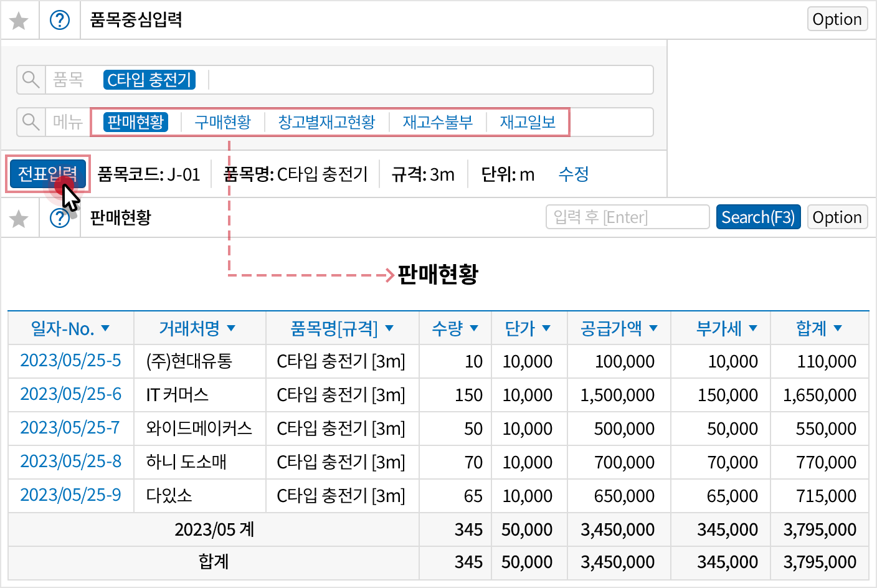
Task: Select the 창고별재고현황 menu item
Action: coord(326,122)
